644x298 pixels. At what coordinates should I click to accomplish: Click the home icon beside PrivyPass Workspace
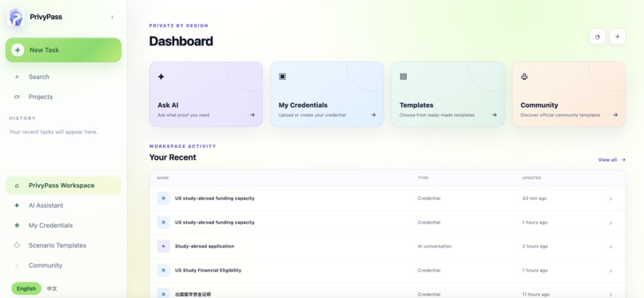coord(17,185)
